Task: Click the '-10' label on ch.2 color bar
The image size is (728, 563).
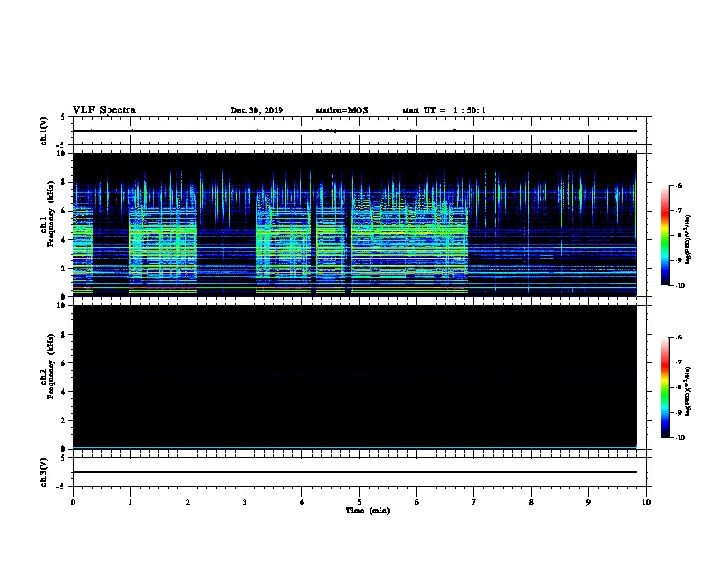Action: pos(679,438)
